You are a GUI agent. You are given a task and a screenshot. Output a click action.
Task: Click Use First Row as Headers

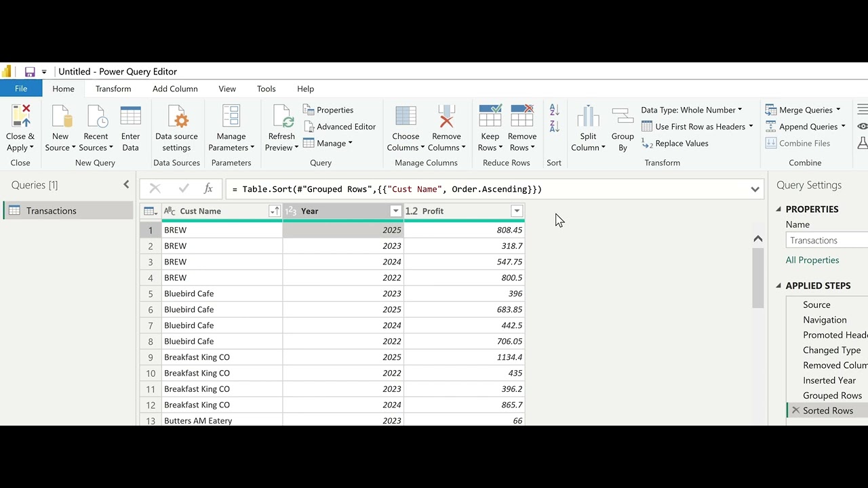(697, 127)
